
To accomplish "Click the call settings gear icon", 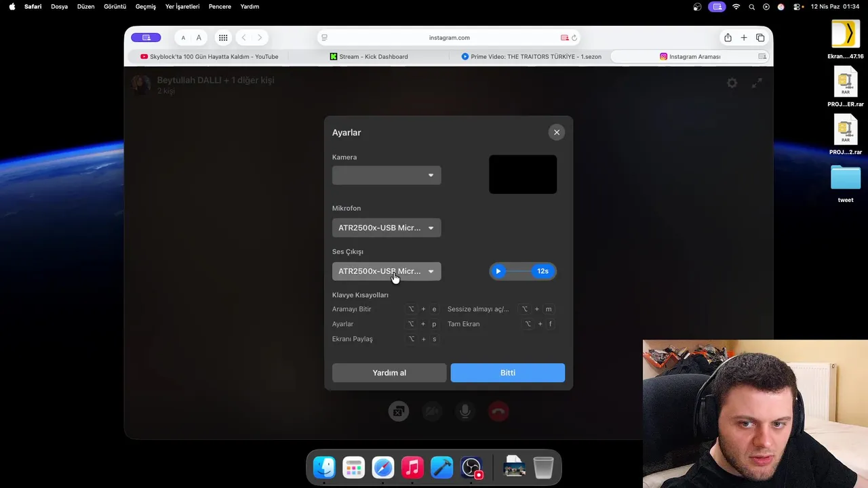I will [732, 83].
